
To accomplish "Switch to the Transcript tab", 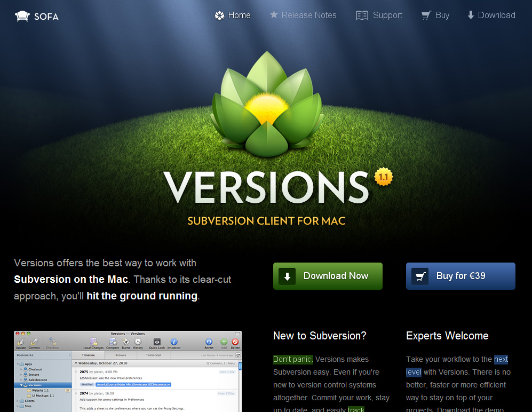I will pos(154,355).
